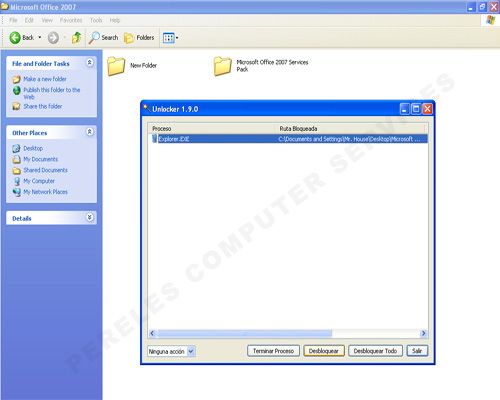Click the Explorer.EXE row icon
Screen dimensions: 500x400
[154, 139]
